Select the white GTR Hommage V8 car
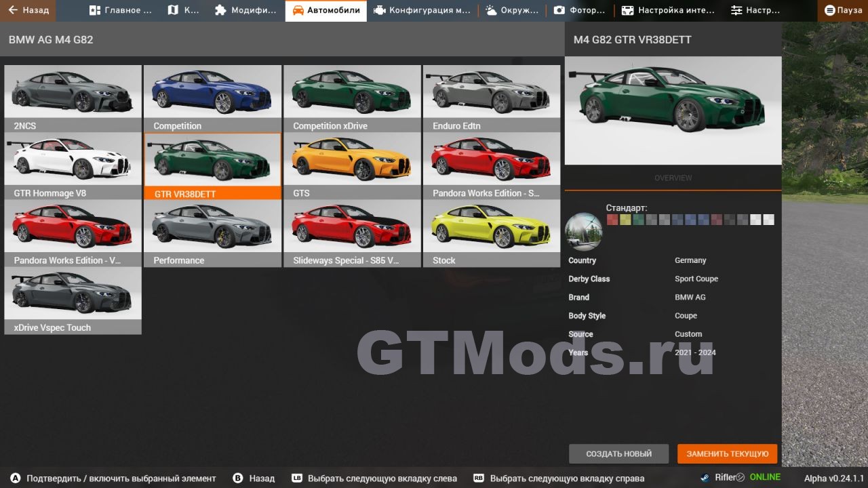This screenshot has height=488, width=868. point(73,166)
